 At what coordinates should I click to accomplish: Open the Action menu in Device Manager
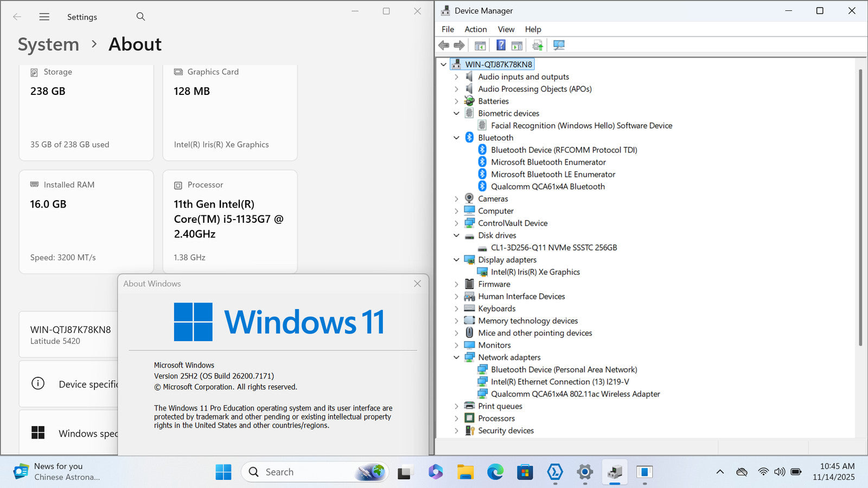coord(475,29)
